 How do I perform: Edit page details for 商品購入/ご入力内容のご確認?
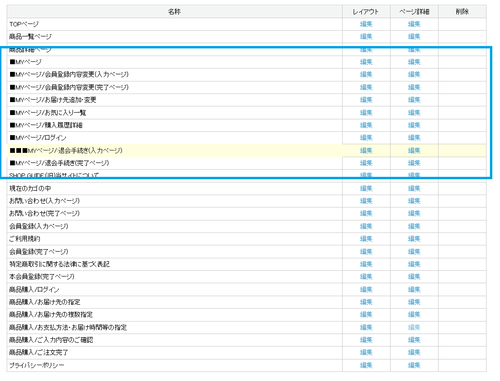click(x=414, y=340)
